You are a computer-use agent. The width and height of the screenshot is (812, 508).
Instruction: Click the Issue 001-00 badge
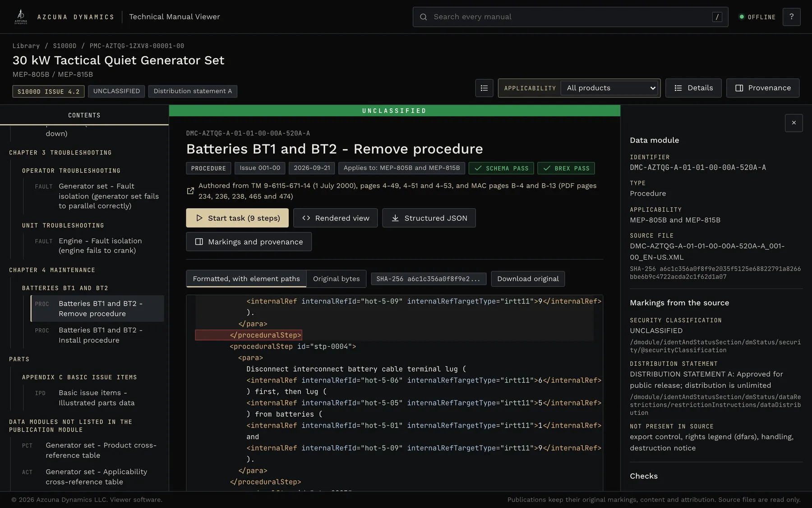pos(260,168)
